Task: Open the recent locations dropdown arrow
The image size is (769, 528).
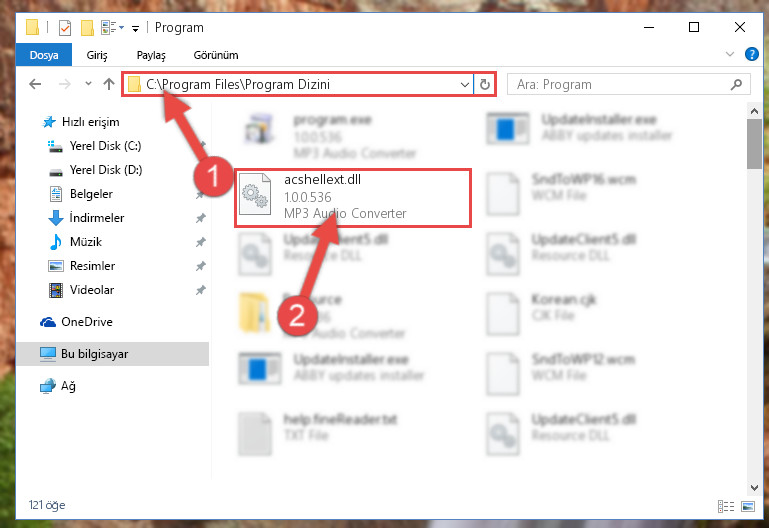Action: (88, 84)
